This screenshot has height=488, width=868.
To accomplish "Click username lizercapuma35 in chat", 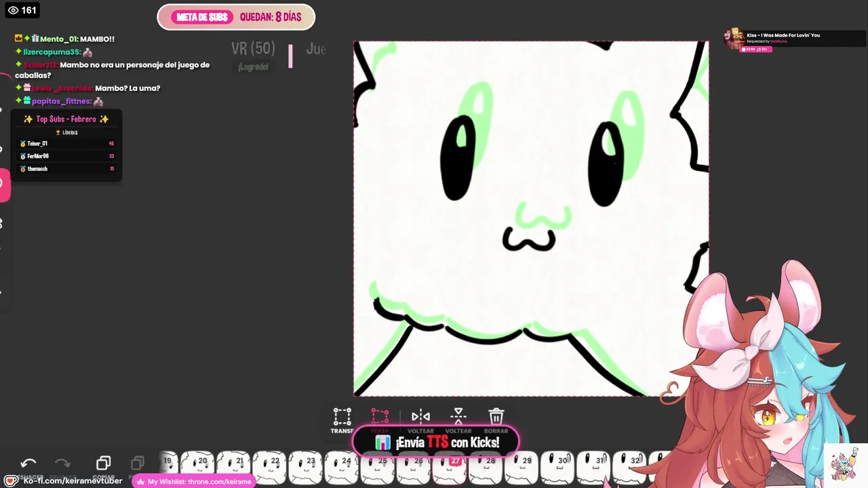I will (52, 52).
